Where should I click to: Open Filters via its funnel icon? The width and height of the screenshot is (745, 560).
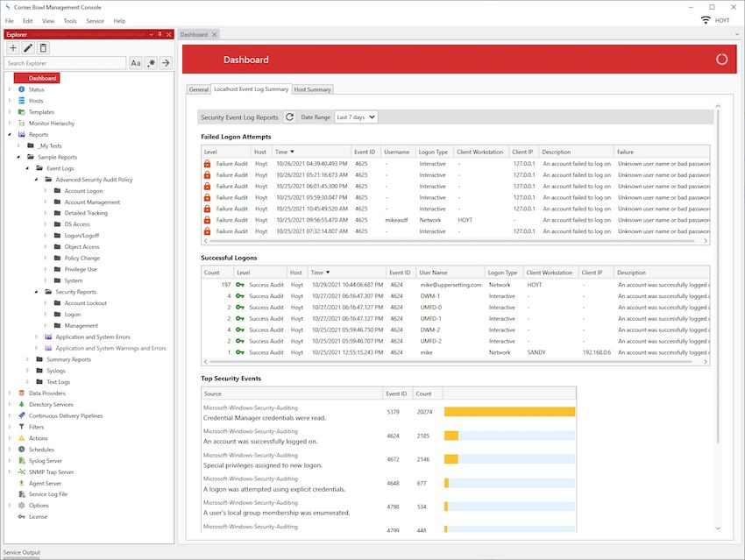click(21, 427)
